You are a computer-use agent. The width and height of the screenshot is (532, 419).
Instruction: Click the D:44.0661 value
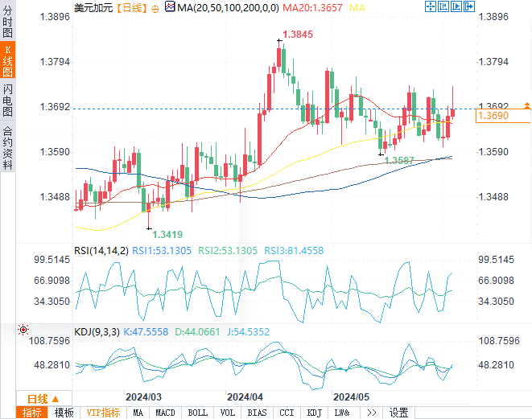pyautogui.click(x=197, y=331)
